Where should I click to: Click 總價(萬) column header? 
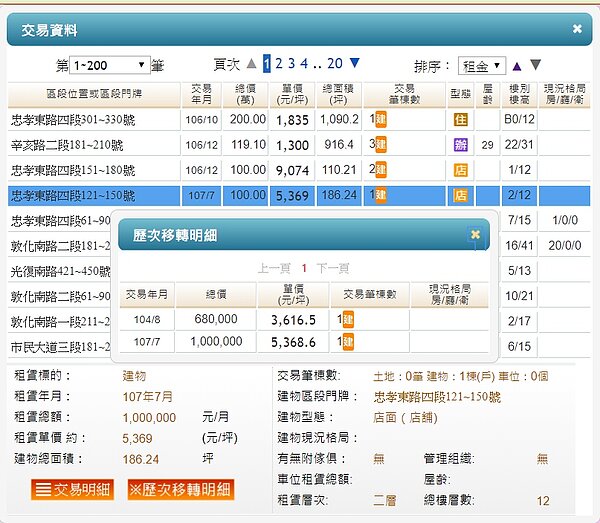[x=245, y=94]
